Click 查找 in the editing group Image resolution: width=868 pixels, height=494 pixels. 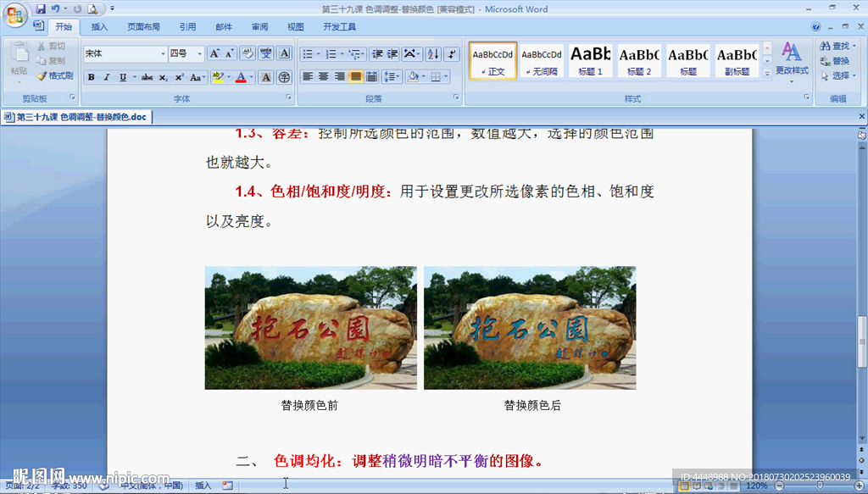[x=837, y=46]
